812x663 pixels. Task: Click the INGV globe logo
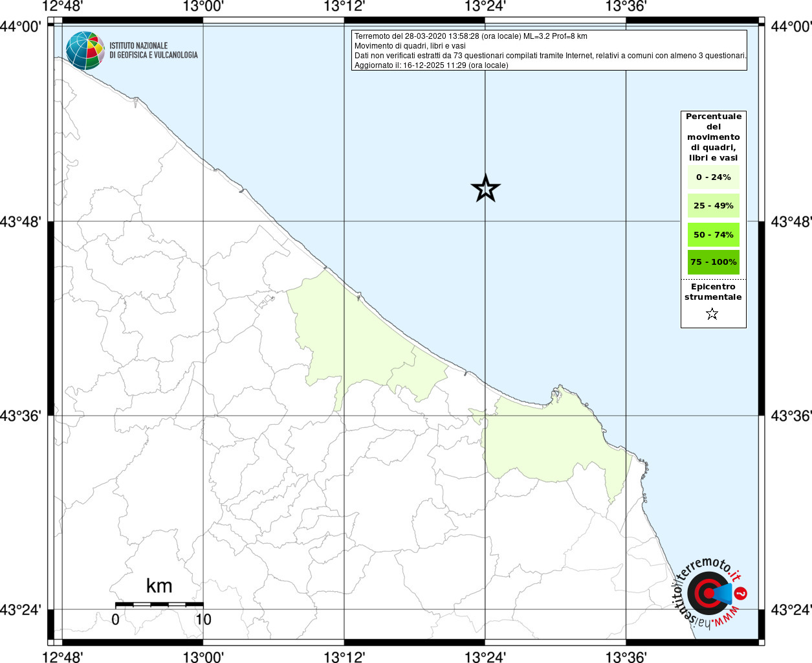point(85,51)
